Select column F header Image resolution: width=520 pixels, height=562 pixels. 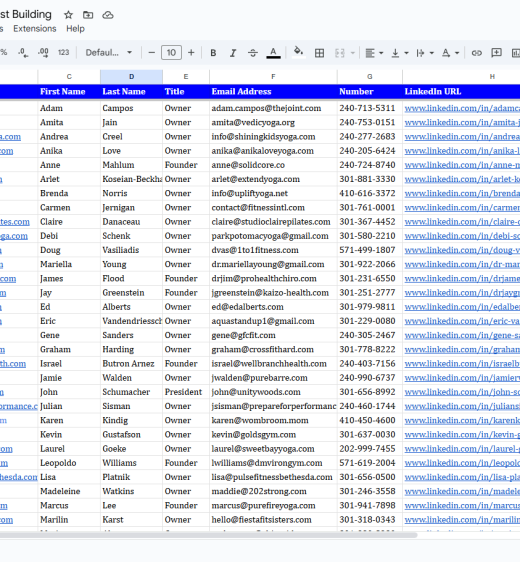pyautogui.click(x=273, y=77)
